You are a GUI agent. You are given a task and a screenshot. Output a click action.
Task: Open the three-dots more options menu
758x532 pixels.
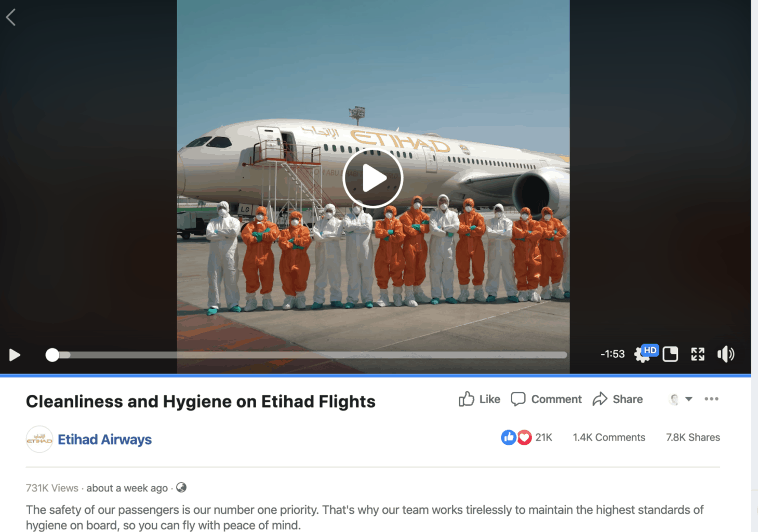click(711, 399)
